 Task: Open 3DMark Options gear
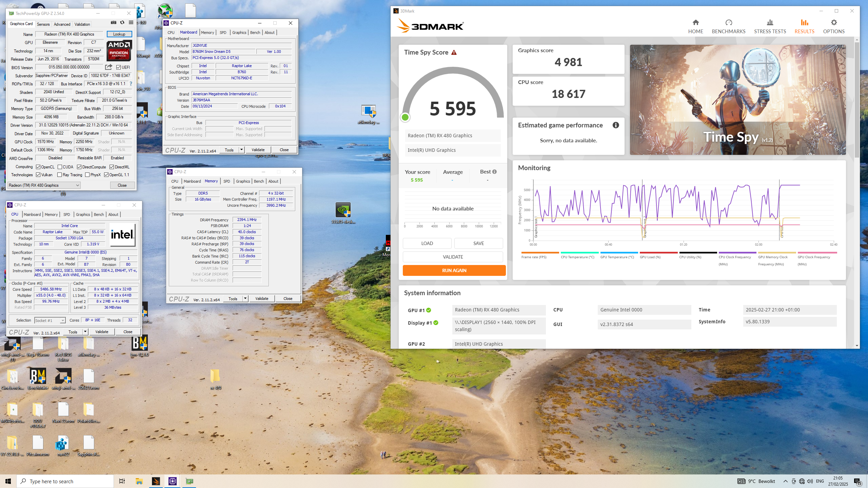click(x=834, y=26)
